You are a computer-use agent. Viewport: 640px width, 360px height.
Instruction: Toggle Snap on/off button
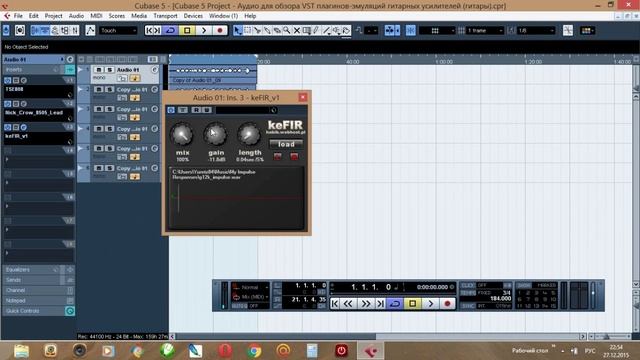click(411, 31)
